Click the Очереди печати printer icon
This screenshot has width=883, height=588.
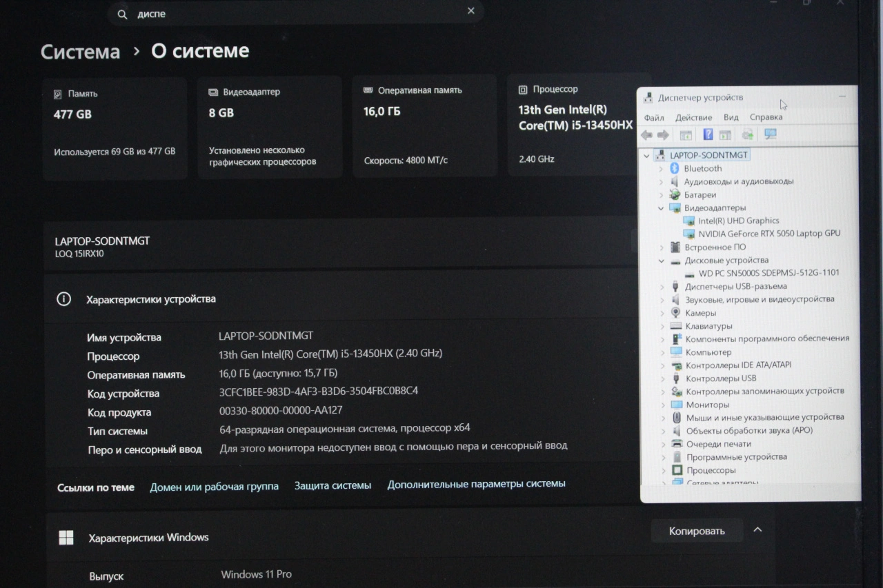tap(677, 444)
